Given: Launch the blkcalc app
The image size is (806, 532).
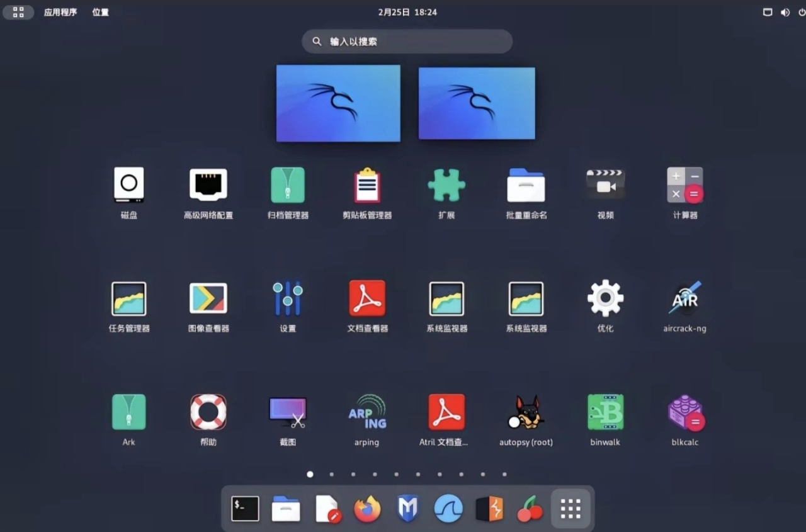Looking at the screenshot, I should 685,412.
